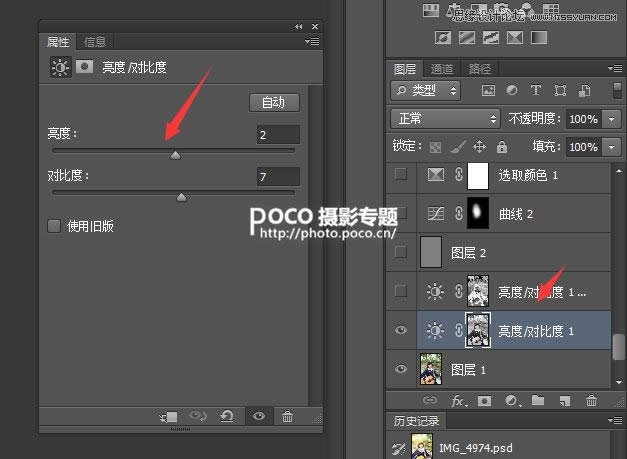
Task: Click the 亮度 slider handle
Action: tap(175, 155)
